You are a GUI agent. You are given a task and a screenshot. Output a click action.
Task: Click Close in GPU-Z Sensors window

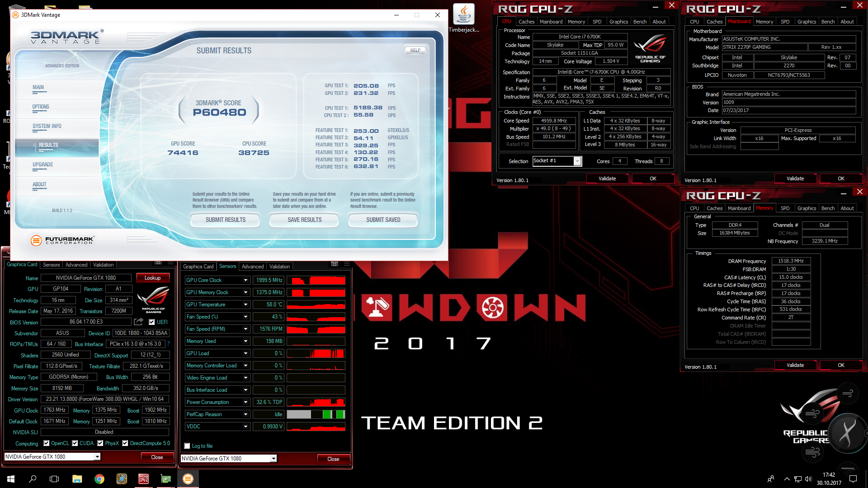[333, 459]
